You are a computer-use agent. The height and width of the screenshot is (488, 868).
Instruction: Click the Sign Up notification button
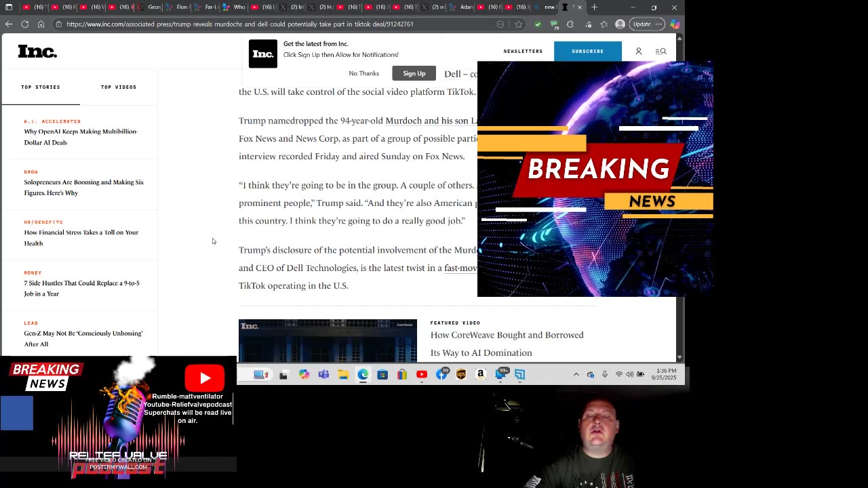pyautogui.click(x=414, y=73)
